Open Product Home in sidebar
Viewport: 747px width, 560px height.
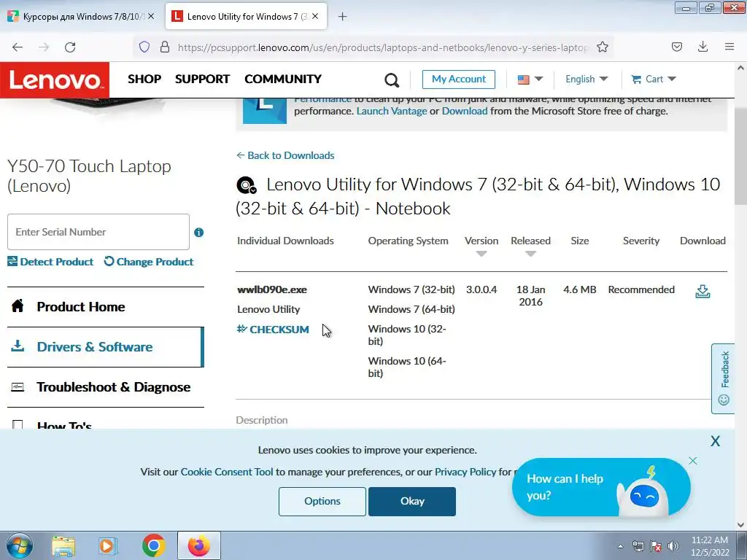pos(106,307)
